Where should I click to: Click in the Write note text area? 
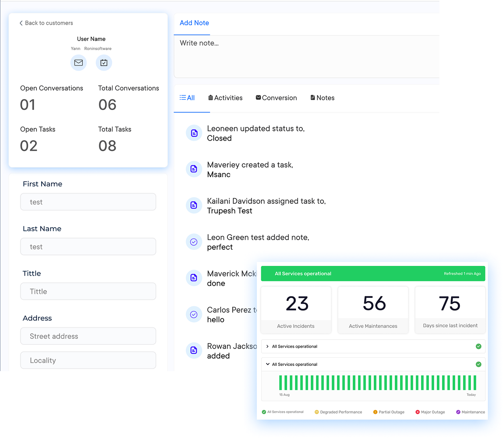[307, 57]
